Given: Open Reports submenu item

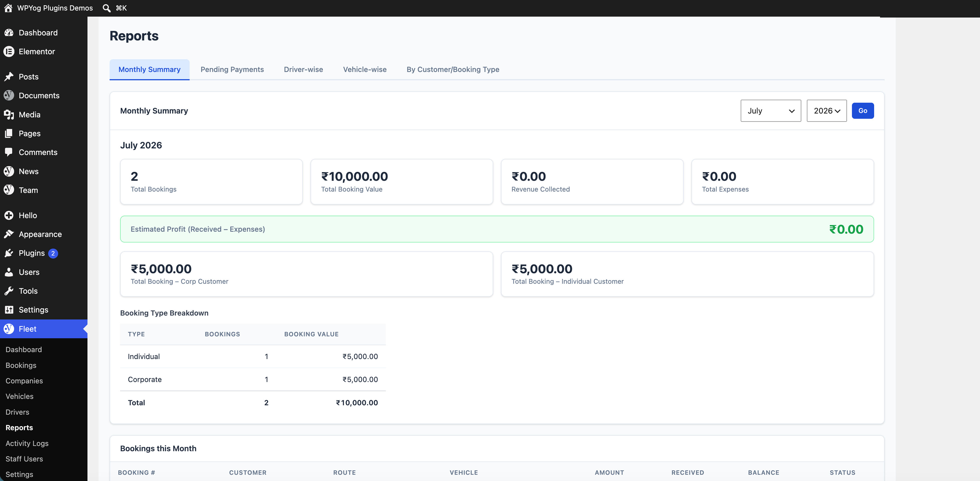Looking at the screenshot, I should pyautogui.click(x=19, y=428).
